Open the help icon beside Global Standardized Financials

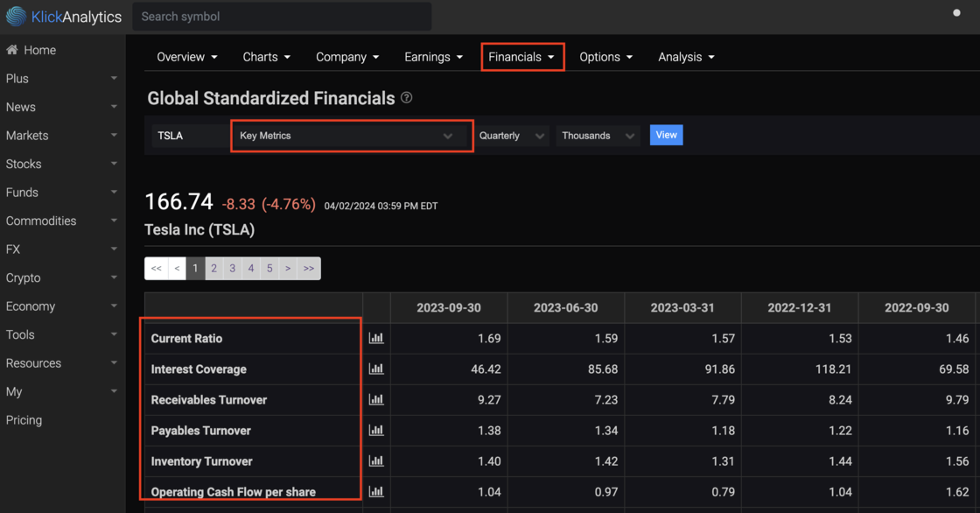(x=406, y=97)
